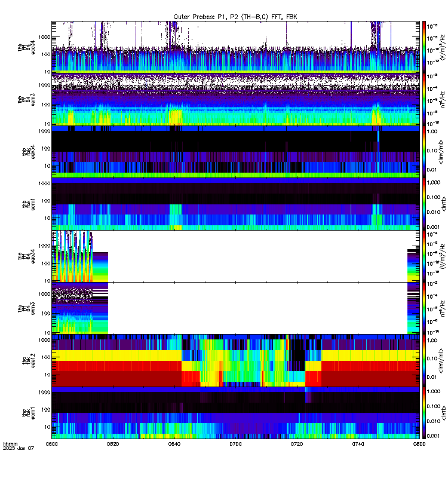448x478 pixels.
Task: Click the plot title "Outer Probes: P1, P2 (TH-B,C) FFT, FBK"
Action: click(235, 17)
